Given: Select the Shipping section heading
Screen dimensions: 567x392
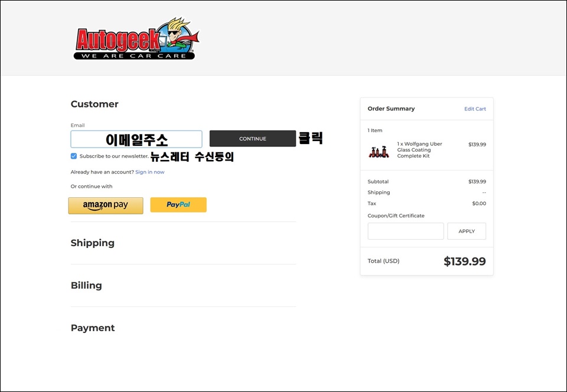Looking at the screenshot, I should (x=93, y=243).
